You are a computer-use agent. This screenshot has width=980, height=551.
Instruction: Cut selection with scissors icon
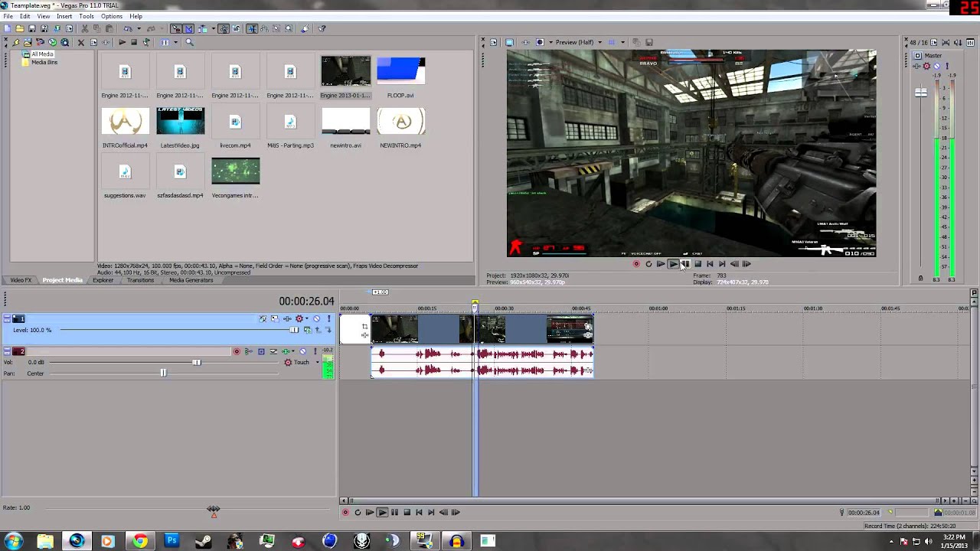point(85,28)
